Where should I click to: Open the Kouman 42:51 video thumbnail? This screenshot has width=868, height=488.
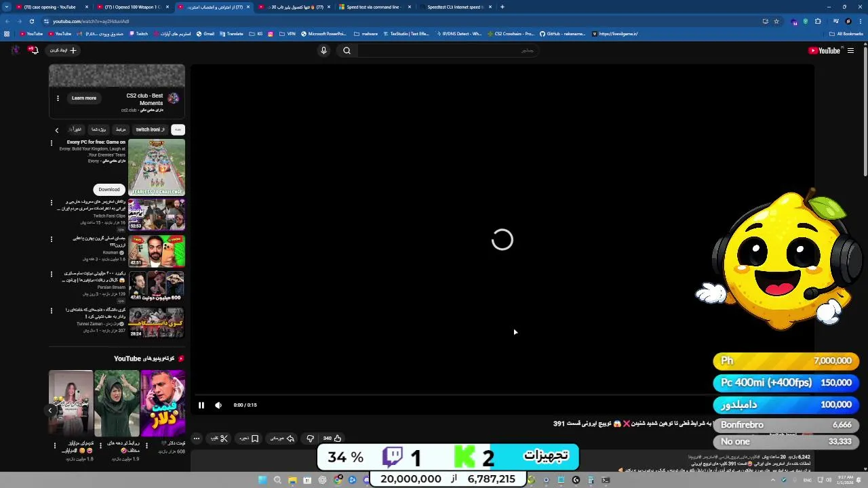(157, 251)
